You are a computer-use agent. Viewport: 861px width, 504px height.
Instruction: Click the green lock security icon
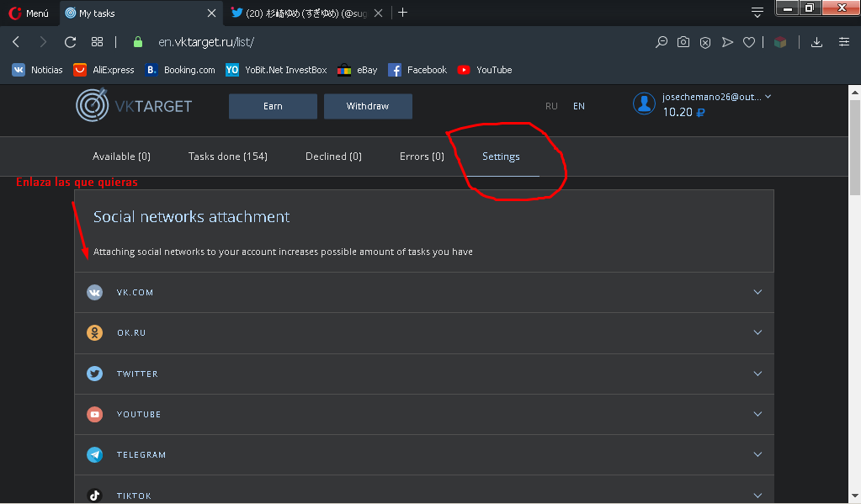pyautogui.click(x=138, y=42)
